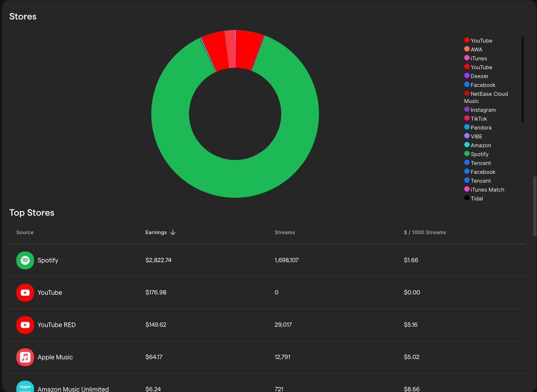Click the $1.66 per-1000-streams value
Image resolution: width=537 pixels, height=392 pixels.
[411, 260]
